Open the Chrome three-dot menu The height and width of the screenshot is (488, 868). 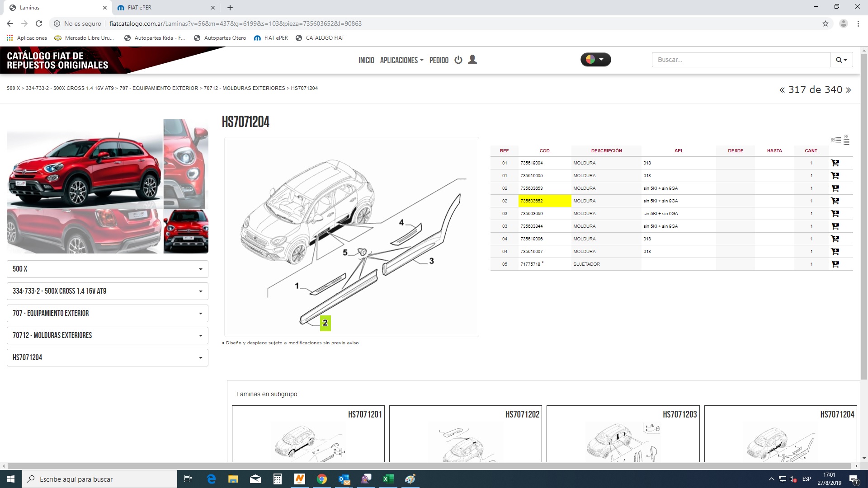tap(858, 23)
